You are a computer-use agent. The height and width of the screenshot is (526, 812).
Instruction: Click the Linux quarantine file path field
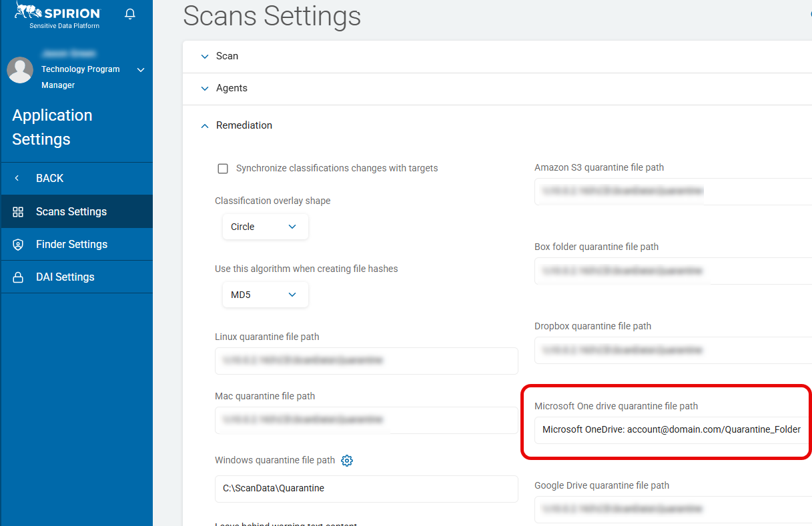tap(366, 361)
